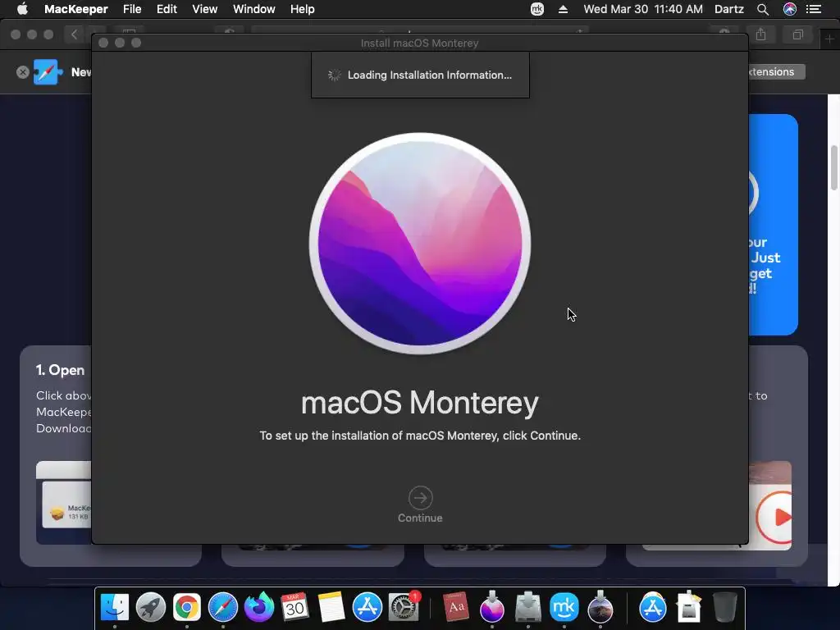Image resolution: width=840 pixels, height=630 pixels.
Task: Open the Window menu
Action: (x=254, y=9)
